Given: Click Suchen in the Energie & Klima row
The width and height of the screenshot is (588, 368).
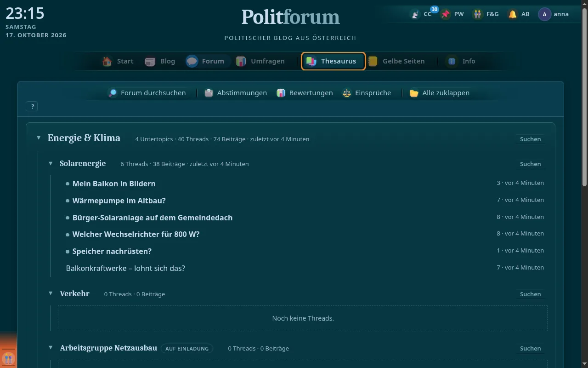Looking at the screenshot, I should pyautogui.click(x=530, y=139).
